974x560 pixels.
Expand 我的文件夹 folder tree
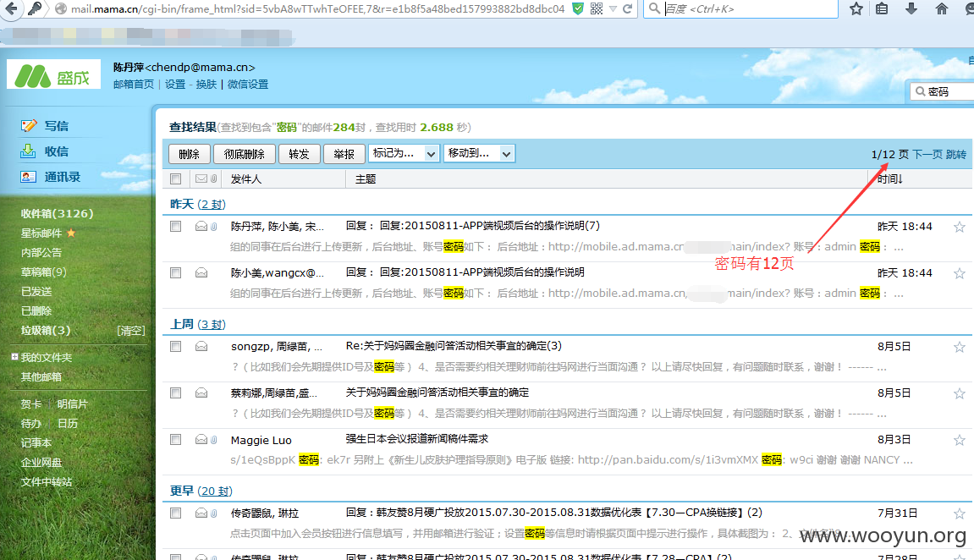14,356
